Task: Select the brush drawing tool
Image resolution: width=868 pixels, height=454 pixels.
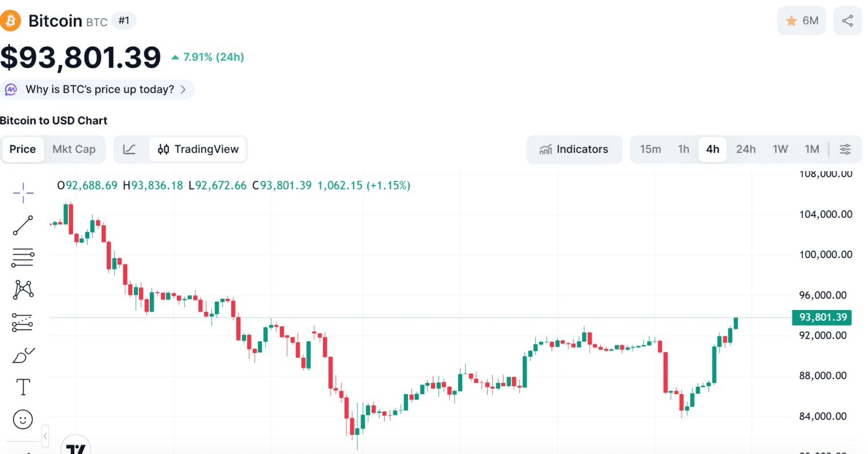Action: click(x=23, y=355)
